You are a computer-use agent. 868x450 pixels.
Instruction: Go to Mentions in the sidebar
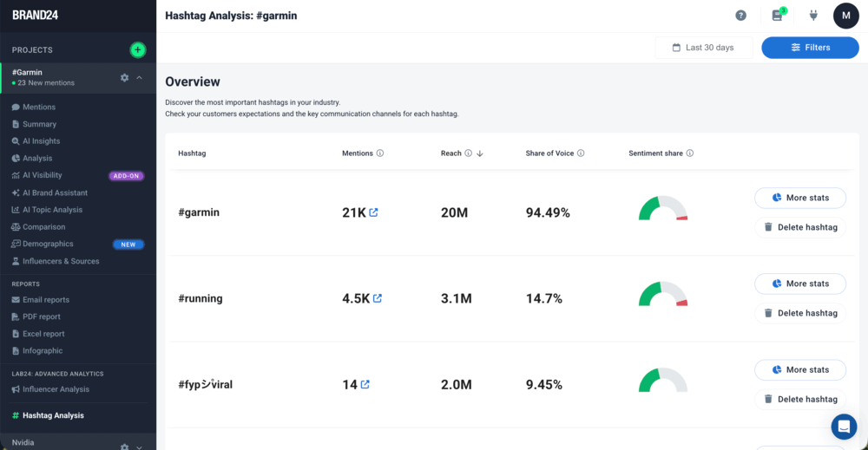point(38,108)
